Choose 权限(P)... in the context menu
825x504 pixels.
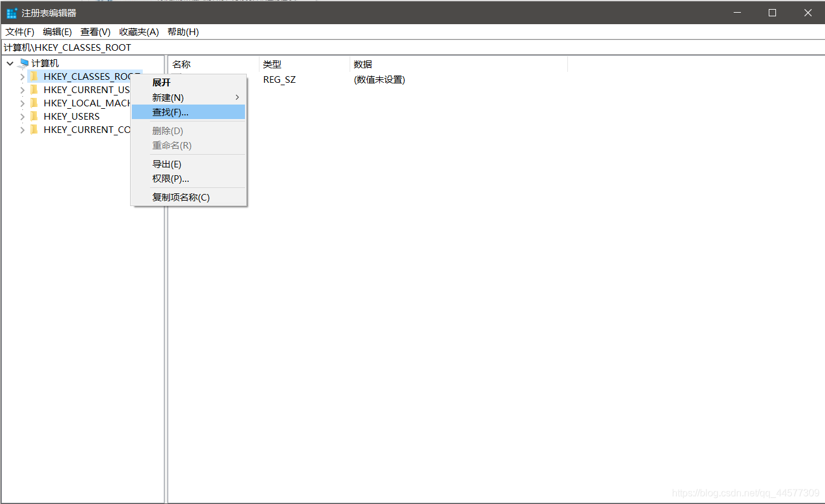188,178
